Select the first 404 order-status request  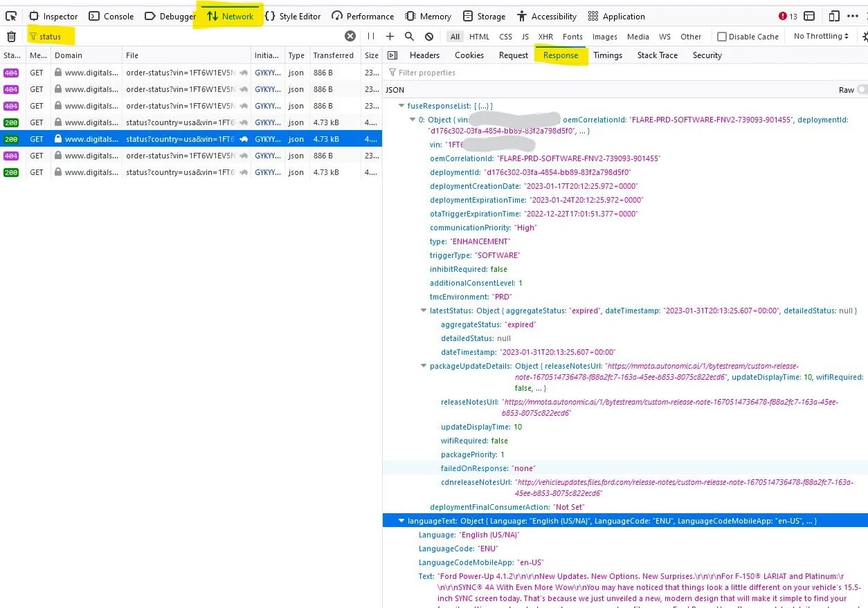[190, 73]
